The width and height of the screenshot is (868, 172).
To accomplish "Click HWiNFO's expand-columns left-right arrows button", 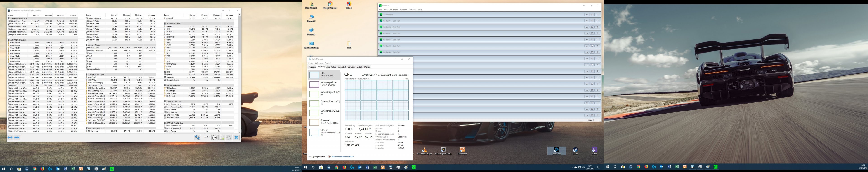I will tap(10, 138).
